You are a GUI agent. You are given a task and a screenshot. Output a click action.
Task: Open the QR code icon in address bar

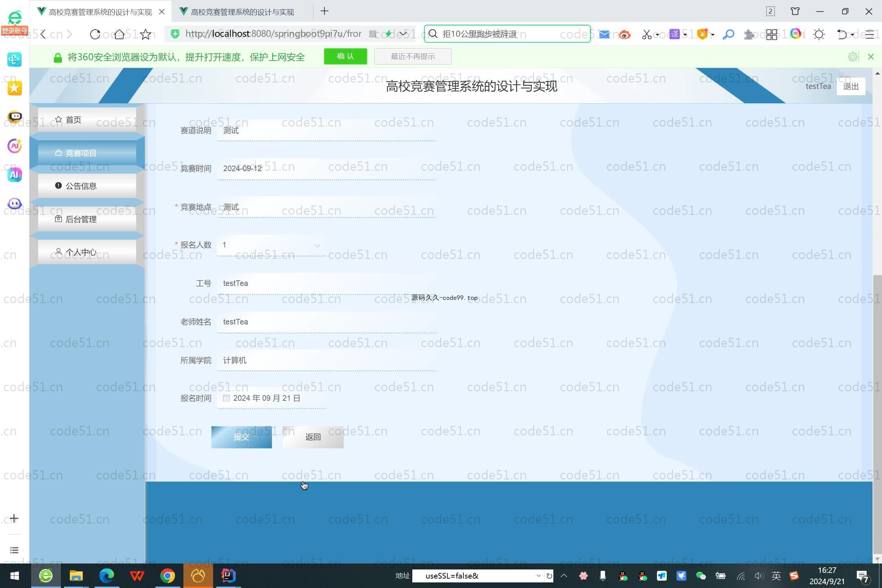pos(372,34)
